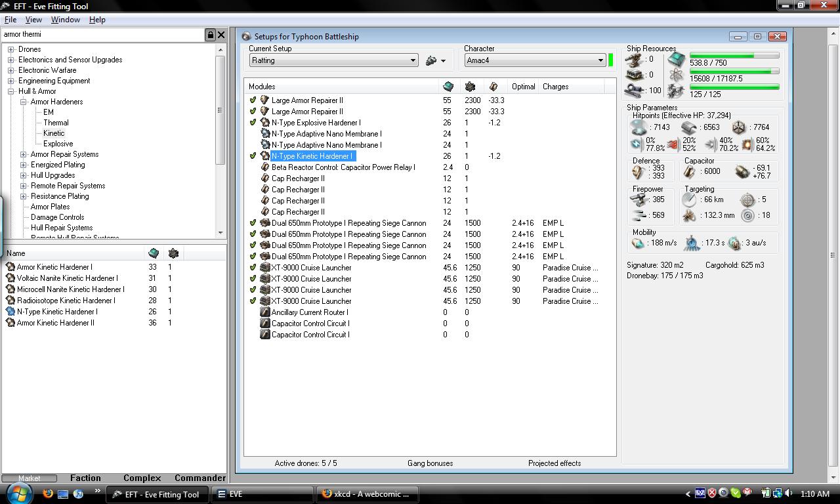Click the hull hitpoints icon showing 7764
Viewport: 840px width, 504px height.
(738, 127)
